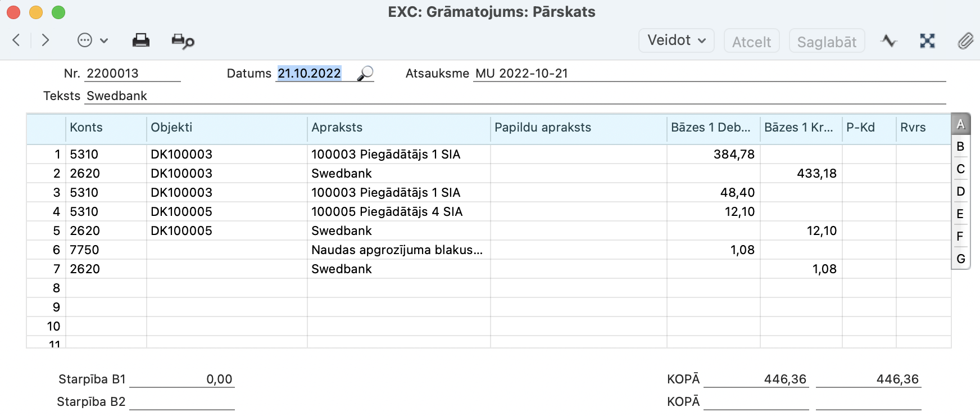Go to next record arrow
This screenshot has width=980, height=416.
point(46,40)
